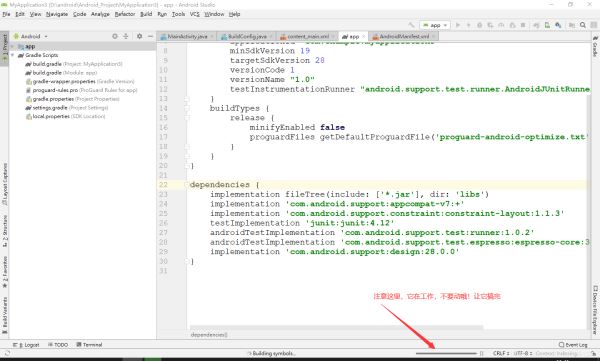Click the Run app play icon
This screenshot has width=600, height=361.
point(458,25)
